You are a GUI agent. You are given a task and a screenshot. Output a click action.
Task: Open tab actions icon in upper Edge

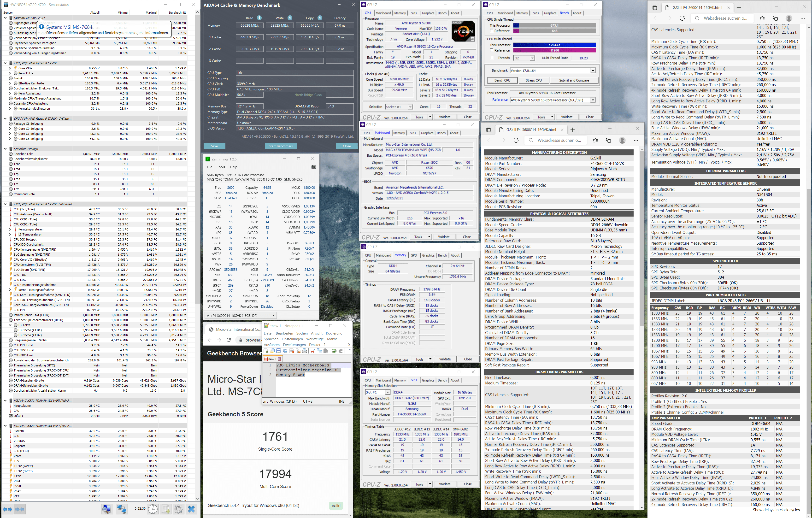[x=654, y=7]
